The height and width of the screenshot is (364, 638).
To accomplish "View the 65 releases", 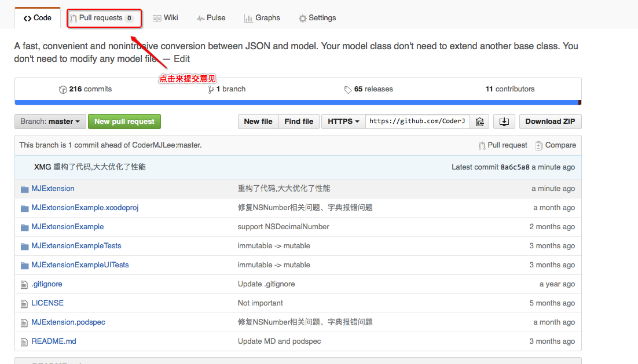I will pos(368,89).
